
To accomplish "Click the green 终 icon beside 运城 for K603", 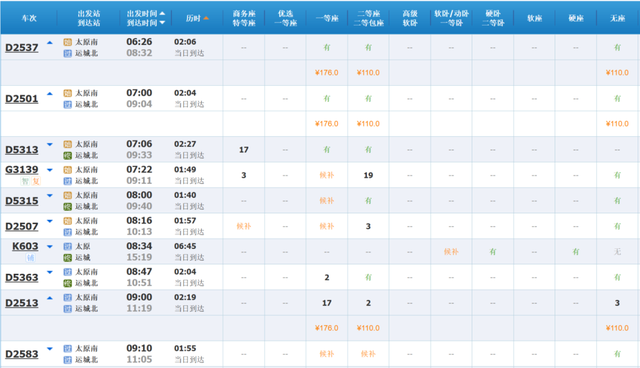I will coord(68,258).
